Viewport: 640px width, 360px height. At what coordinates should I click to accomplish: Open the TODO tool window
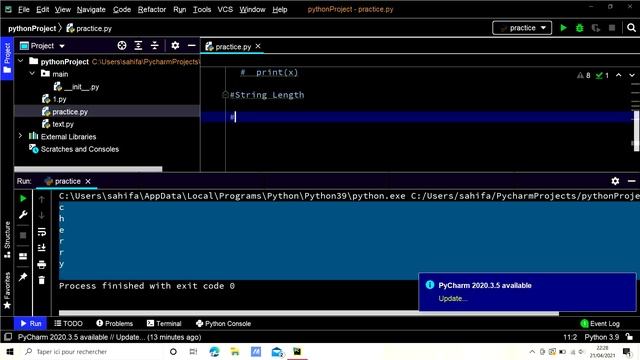click(x=68, y=323)
